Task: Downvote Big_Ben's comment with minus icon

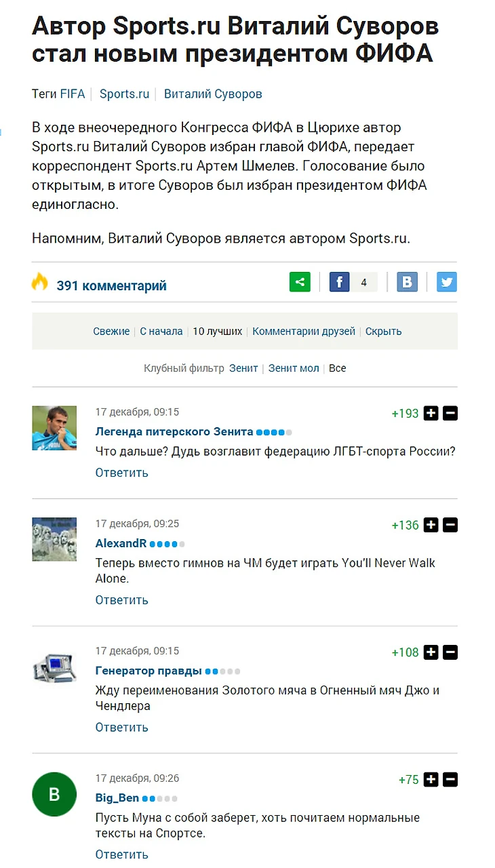Action: (x=450, y=780)
